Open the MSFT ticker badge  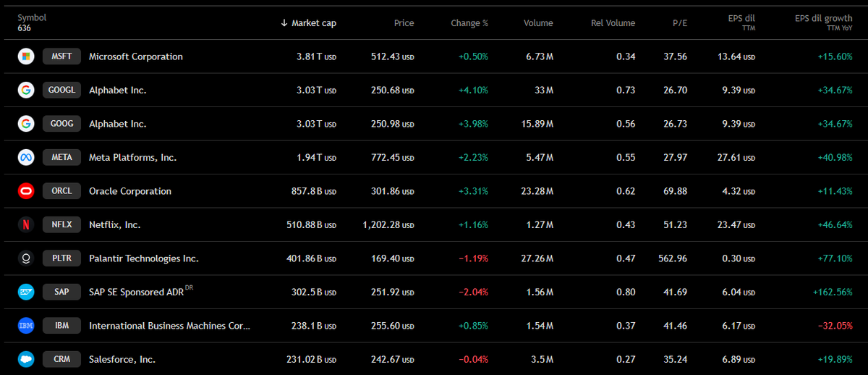pos(61,56)
